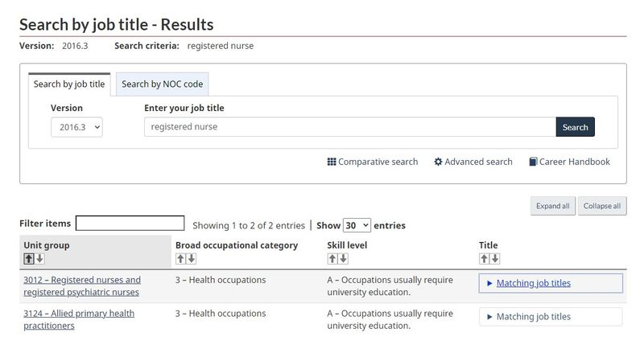Viewport: 644px width, 345px height.
Task: Expand Matching job titles for 3012
Action: [551, 283]
